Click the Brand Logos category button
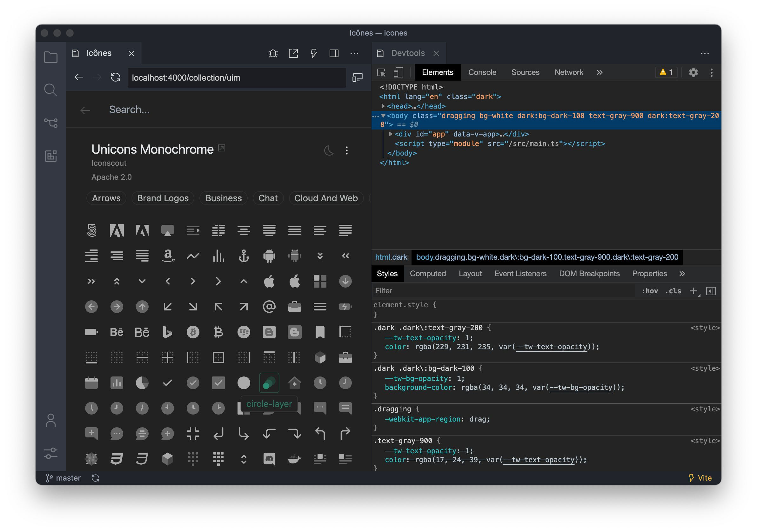 [x=163, y=198]
